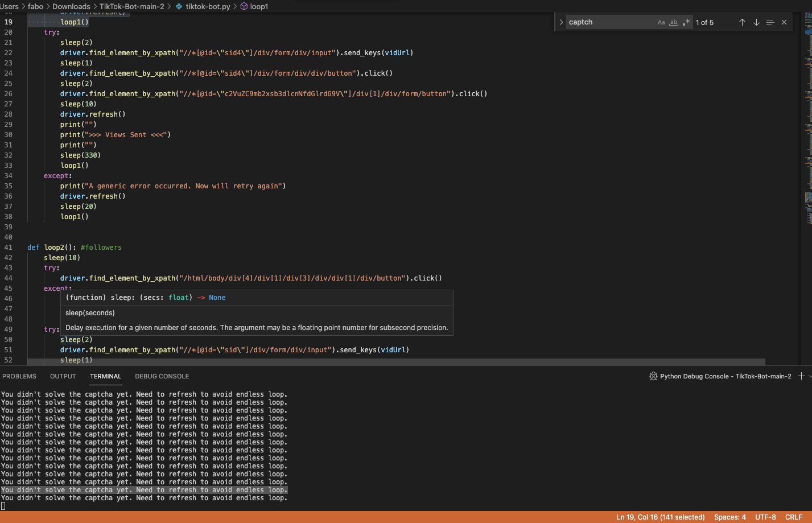
Task: Open the PROBLEMS panel tab
Action: [19, 376]
